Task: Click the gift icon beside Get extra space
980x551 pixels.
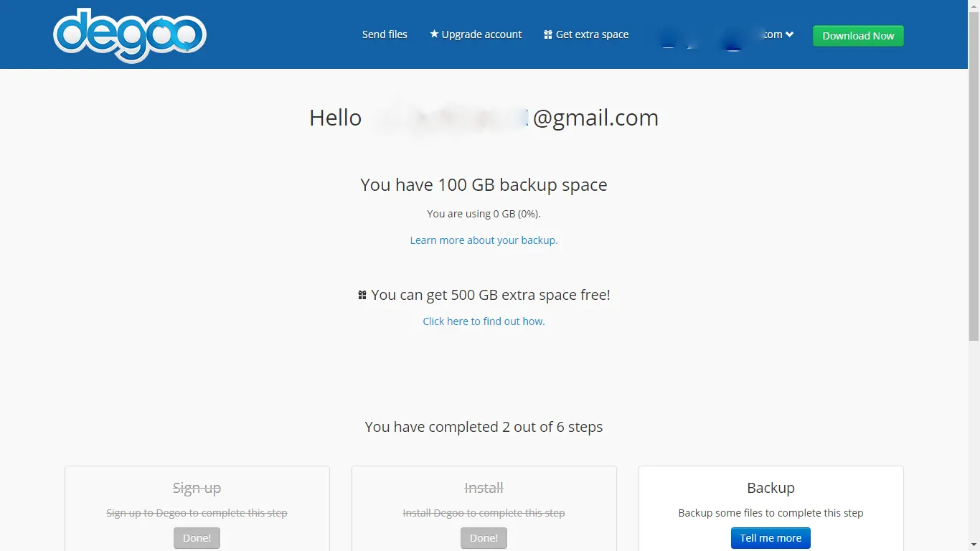Action: [548, 34]
